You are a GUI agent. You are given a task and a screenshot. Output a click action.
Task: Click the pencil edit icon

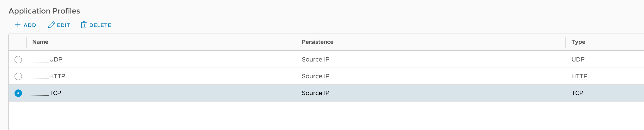tap(51, 25)
